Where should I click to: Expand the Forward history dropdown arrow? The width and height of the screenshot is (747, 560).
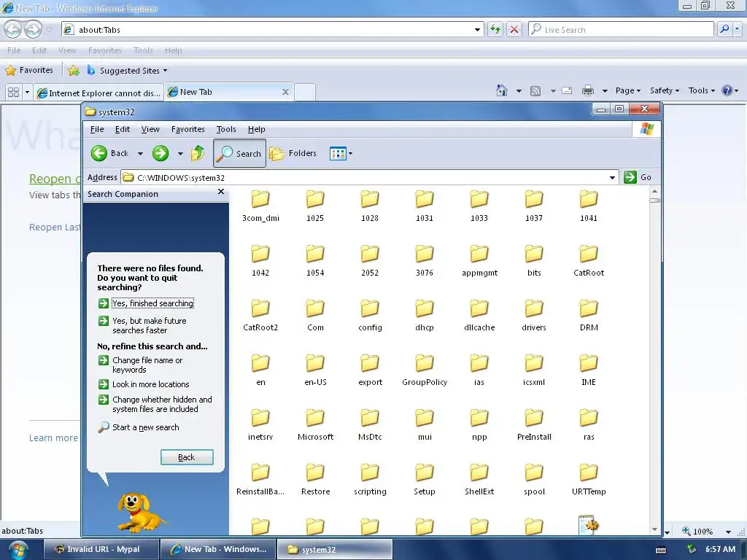tap(180, 153)
